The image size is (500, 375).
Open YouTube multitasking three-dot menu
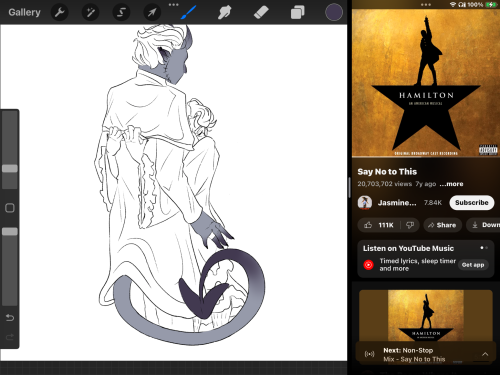[426, 5]
